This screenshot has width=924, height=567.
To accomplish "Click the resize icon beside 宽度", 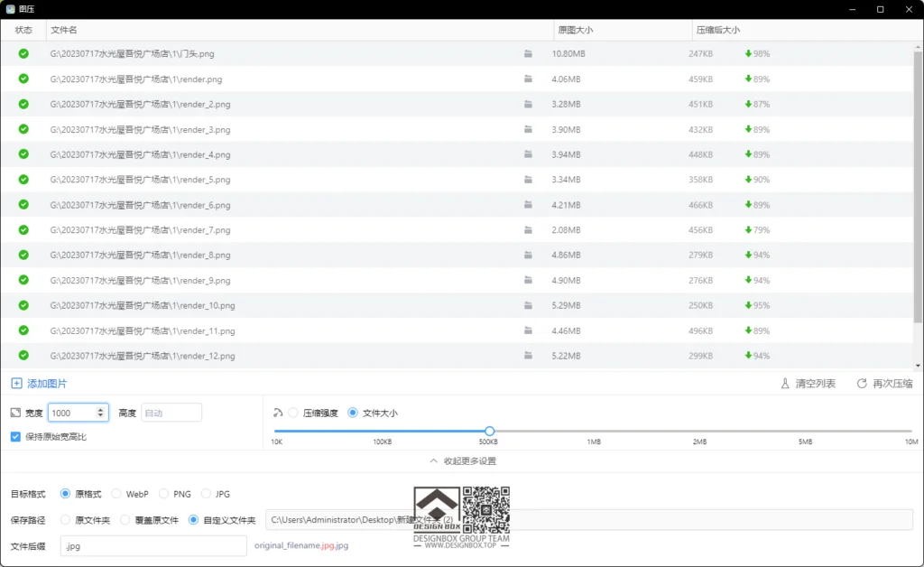I will [15, 413].
